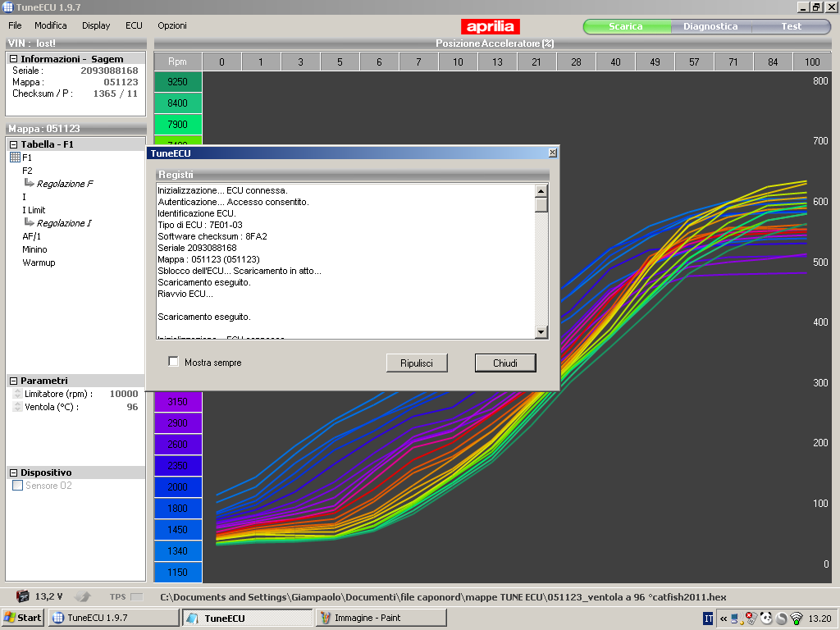Click the wireless network tray icon
Screen dimensions: 840x630
coord(797,619)
